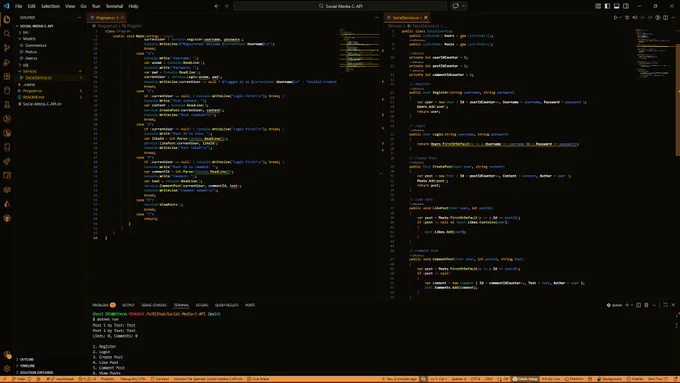Click the split terminal icon
The height and width of the screenshot is (383, 680).
pyautogui.click(x=638, y=305)
